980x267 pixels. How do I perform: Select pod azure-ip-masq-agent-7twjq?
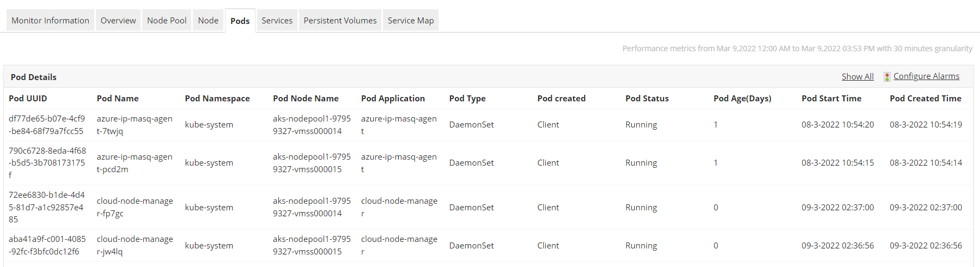(135, 125)
